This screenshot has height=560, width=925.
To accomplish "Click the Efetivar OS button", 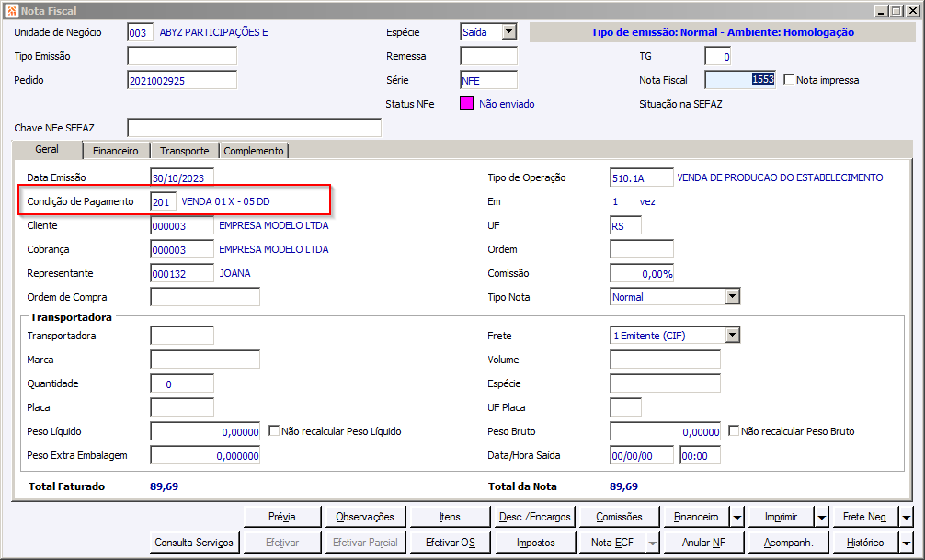I will pyautogui.click(x=450, y=543).
